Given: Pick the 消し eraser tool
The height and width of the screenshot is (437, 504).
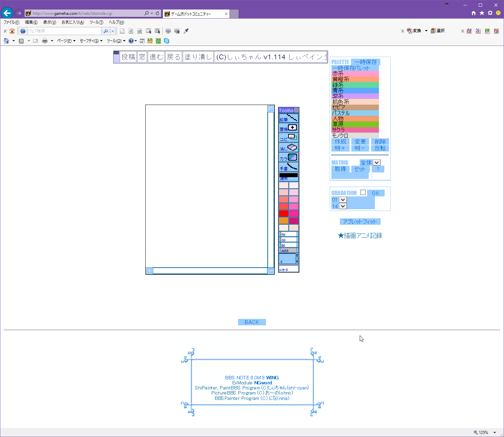Looking at the screenshot, I should [x=289, y=147].
